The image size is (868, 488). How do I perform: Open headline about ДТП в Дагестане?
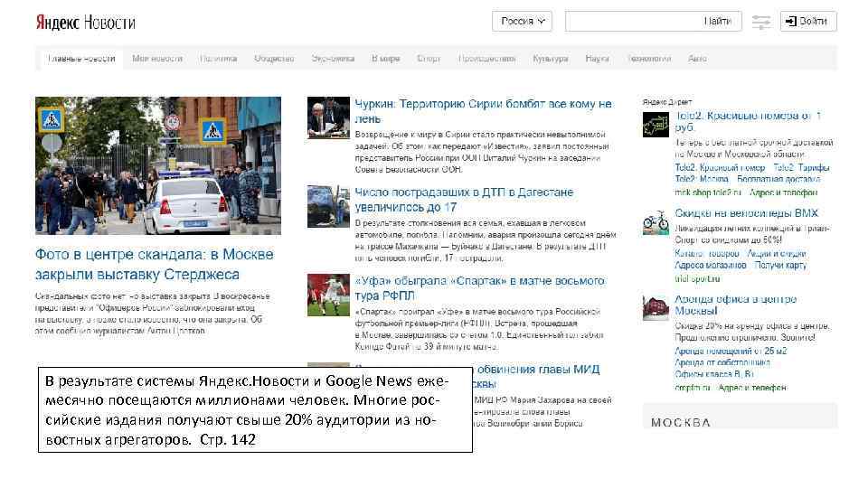tap(464, 200)
